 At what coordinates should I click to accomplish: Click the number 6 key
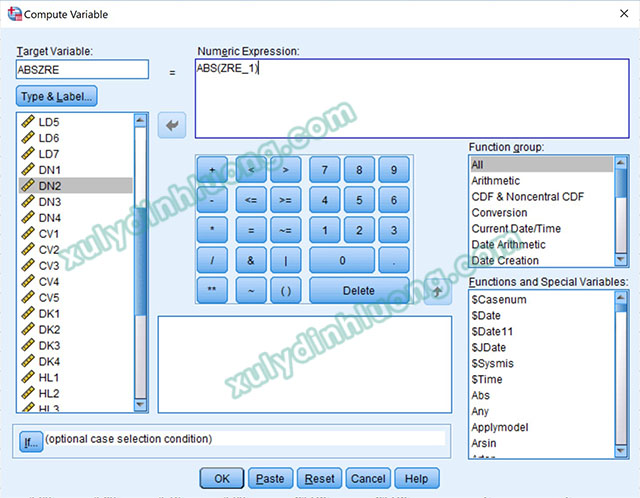394,200
